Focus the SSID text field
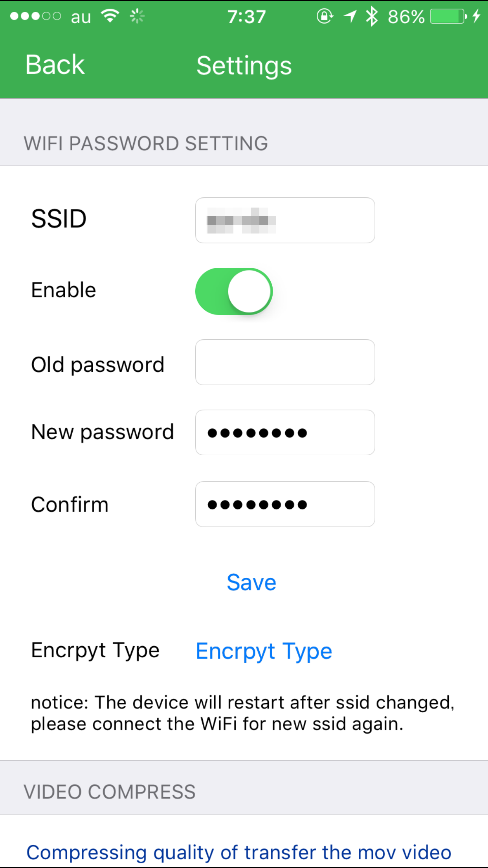 285,220
